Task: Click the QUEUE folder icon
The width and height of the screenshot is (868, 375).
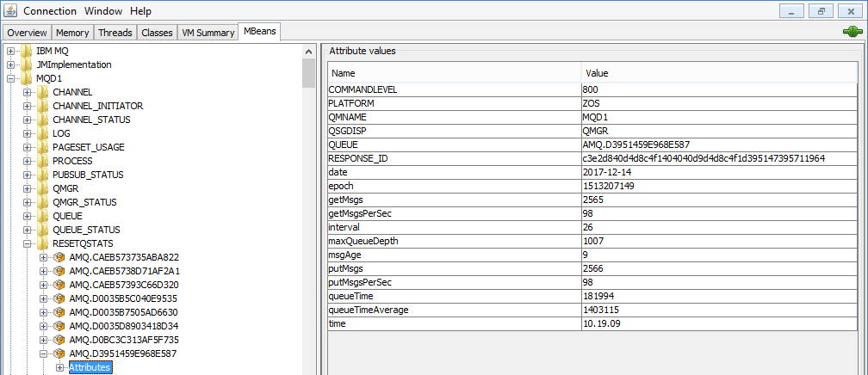Action: tap(43, 216)
